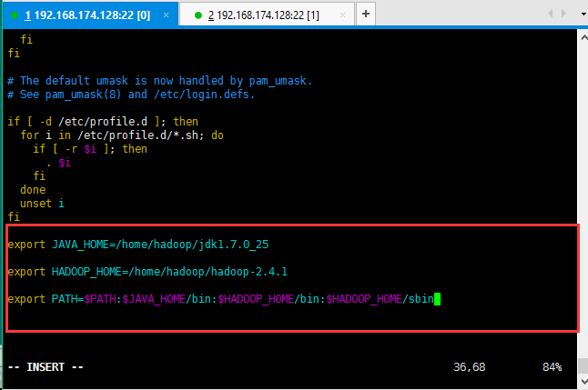The image size is (588, 390).
Task: Click the scrollbar up arrow
Action: pyautogui.click(x=583, y=37)
